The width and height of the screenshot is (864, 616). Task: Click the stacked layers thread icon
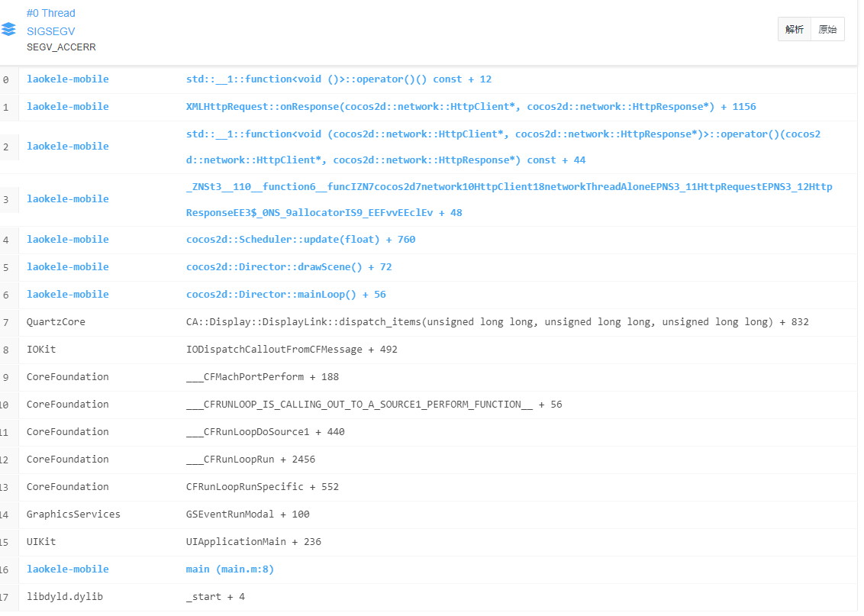[x=8, y=29]
